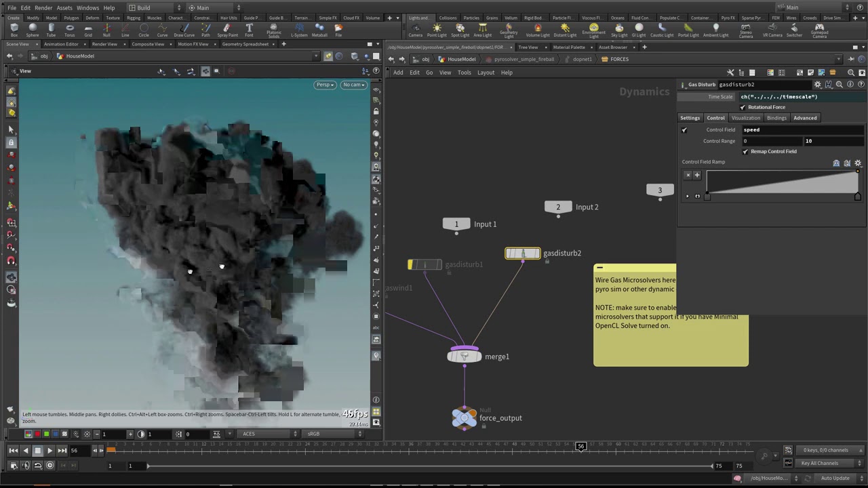Select the Null shelf tool
This screenshot has height=488, width=868.
(x=106, y=30)
